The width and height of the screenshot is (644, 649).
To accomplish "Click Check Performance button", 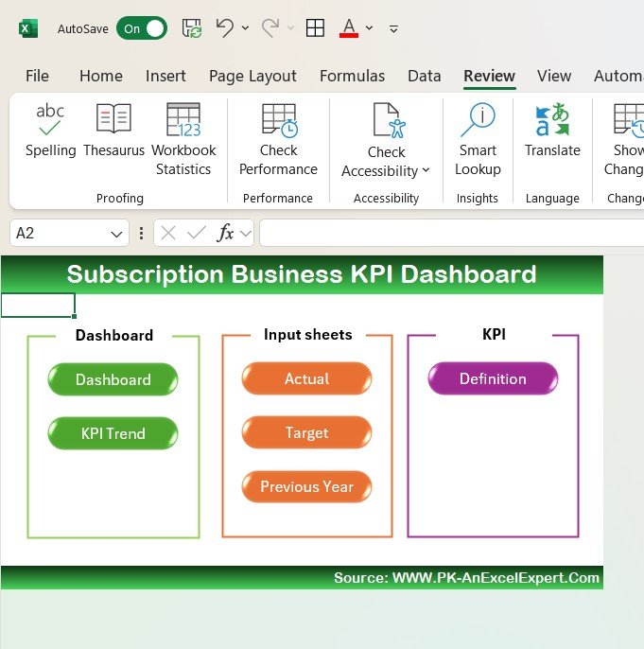I will pos(278,139).
